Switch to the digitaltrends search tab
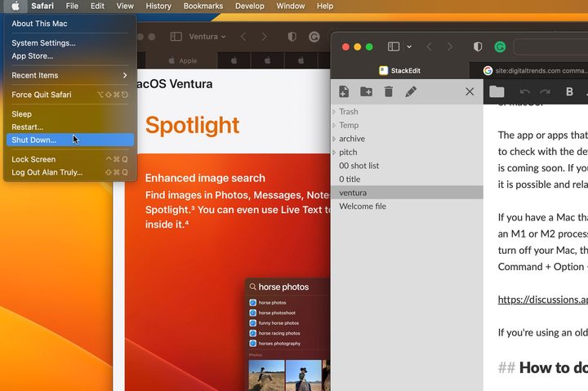 pyautogui.click(x=534, y=70)
